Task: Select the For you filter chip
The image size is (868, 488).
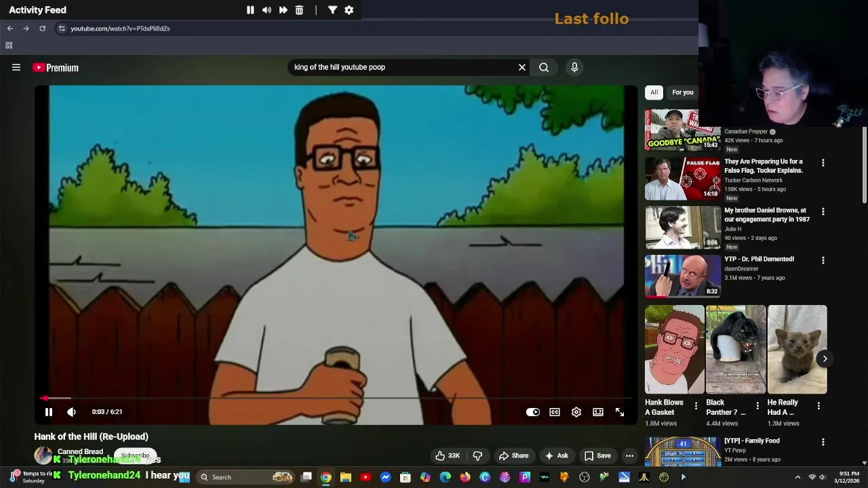Action: pyautogui.click(x=682, y=92)
